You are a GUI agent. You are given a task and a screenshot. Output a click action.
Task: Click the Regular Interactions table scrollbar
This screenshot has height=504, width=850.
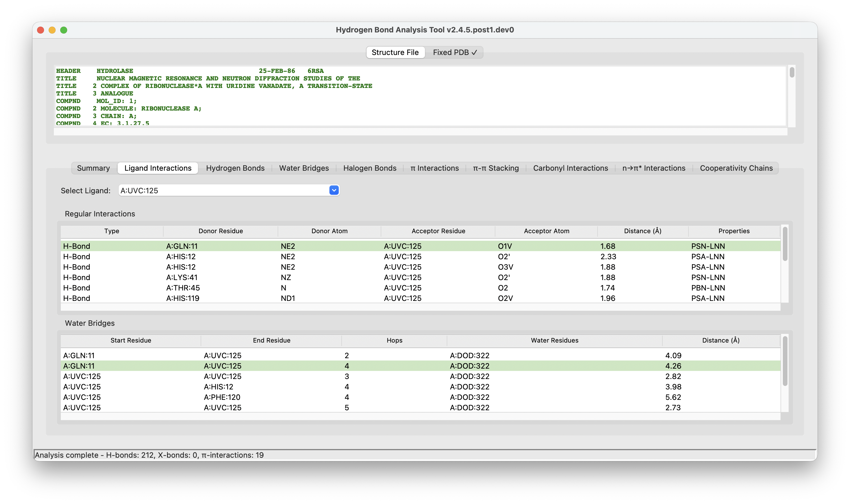(x=785, y=244)
